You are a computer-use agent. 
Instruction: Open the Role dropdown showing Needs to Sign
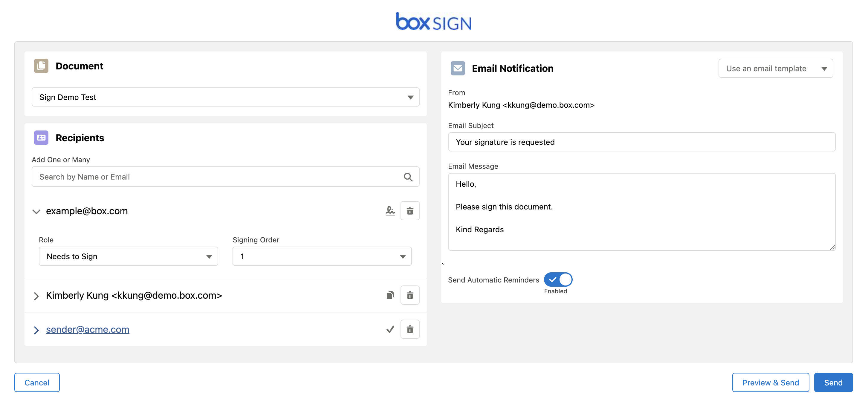(x=129, y=256)
